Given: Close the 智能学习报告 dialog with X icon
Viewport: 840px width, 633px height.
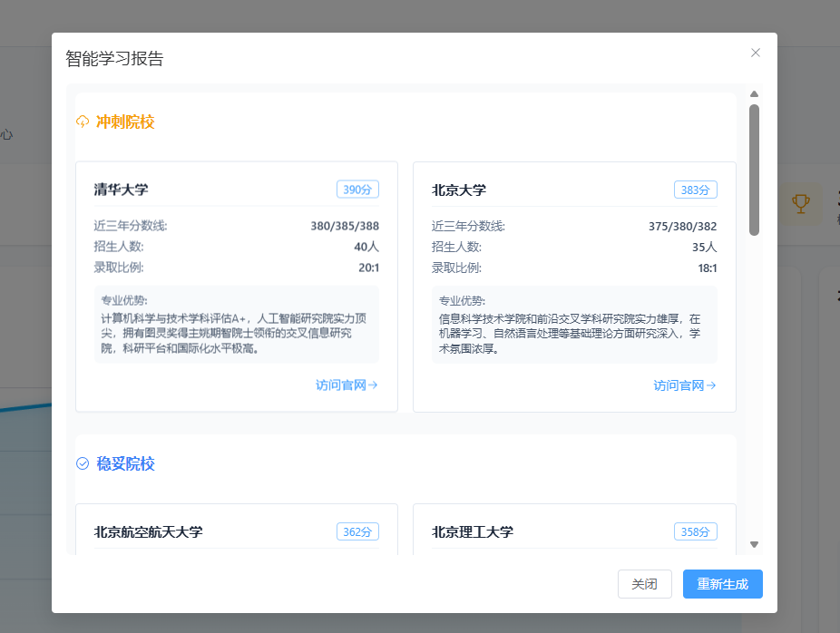Looking at the screenshot, I should 756,53.
